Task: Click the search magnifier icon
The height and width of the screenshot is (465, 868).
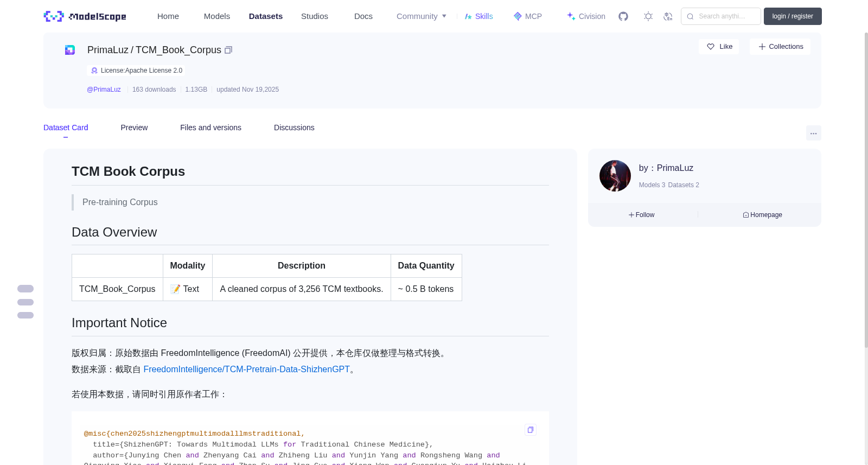Action: (x=690, y=16)
